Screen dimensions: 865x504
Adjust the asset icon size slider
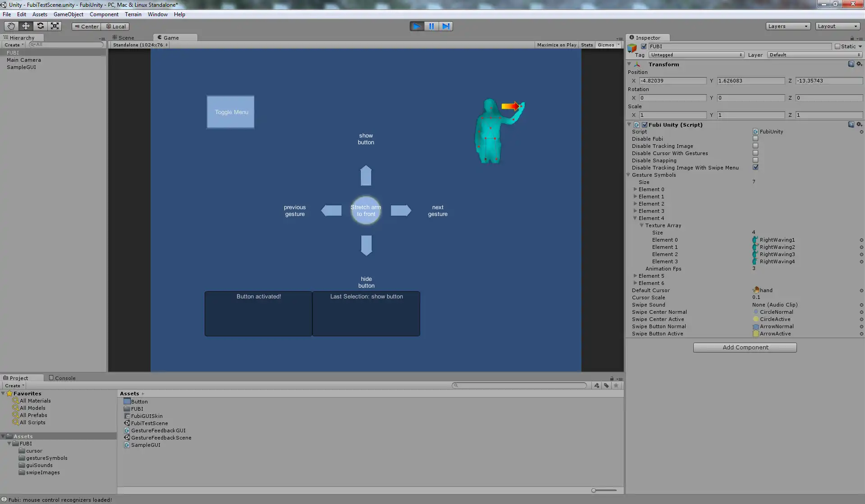(594, 490)
